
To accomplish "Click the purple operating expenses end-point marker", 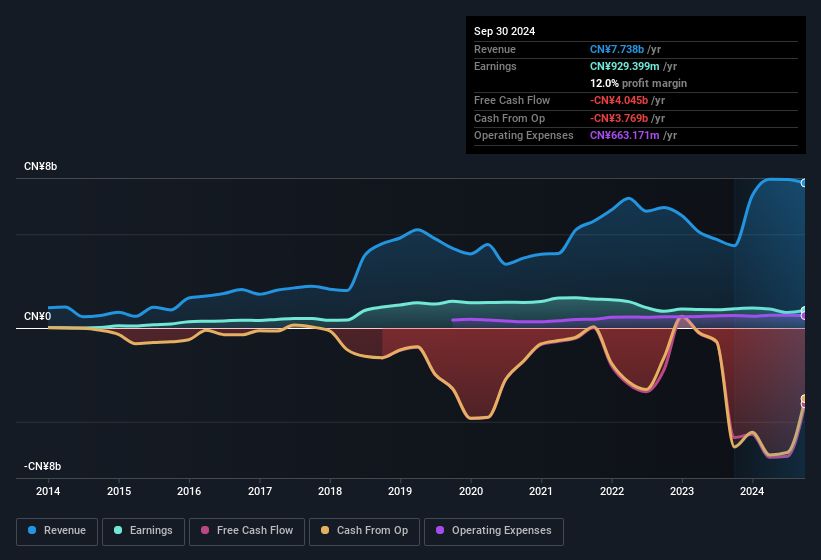I will (x=804, y=316).
